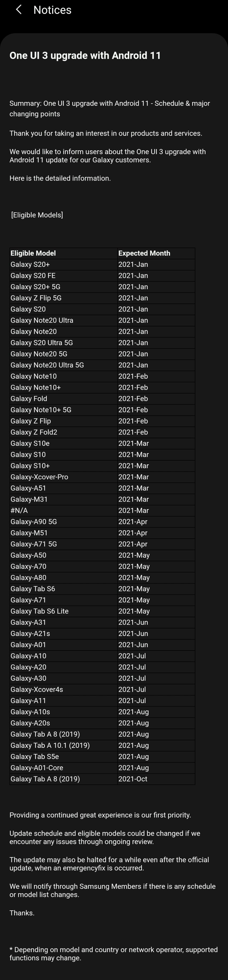Select the #N/A table cell
This screenshot has height=980, width=228.
pyautogui.click(x=63, y=511)
